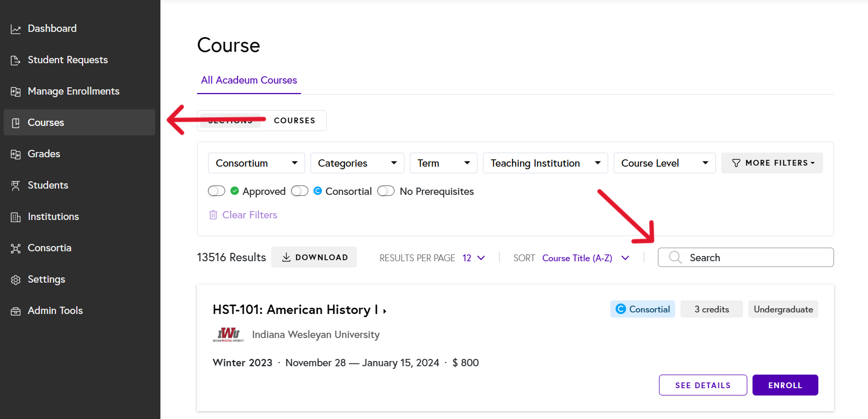Click the Dashboard chart icon in sidebar
Screen dimensions: 868x419
[16, 29]
